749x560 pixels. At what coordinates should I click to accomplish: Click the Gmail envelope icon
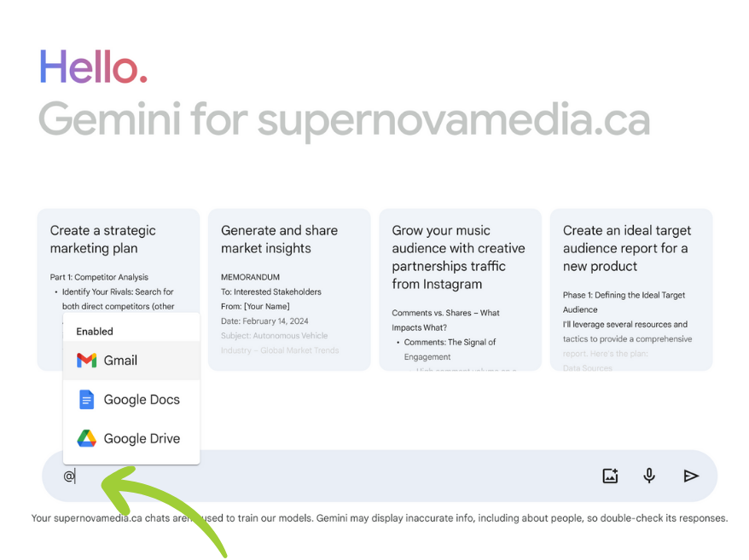coord(86,361)
